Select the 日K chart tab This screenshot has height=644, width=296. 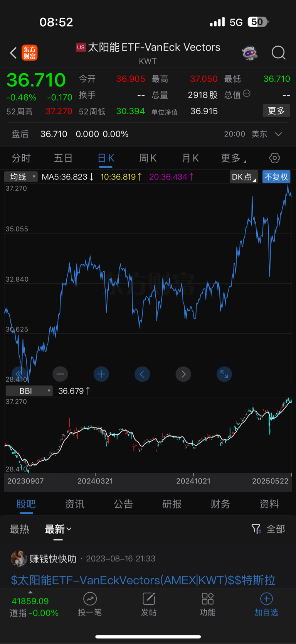[106, 158]
